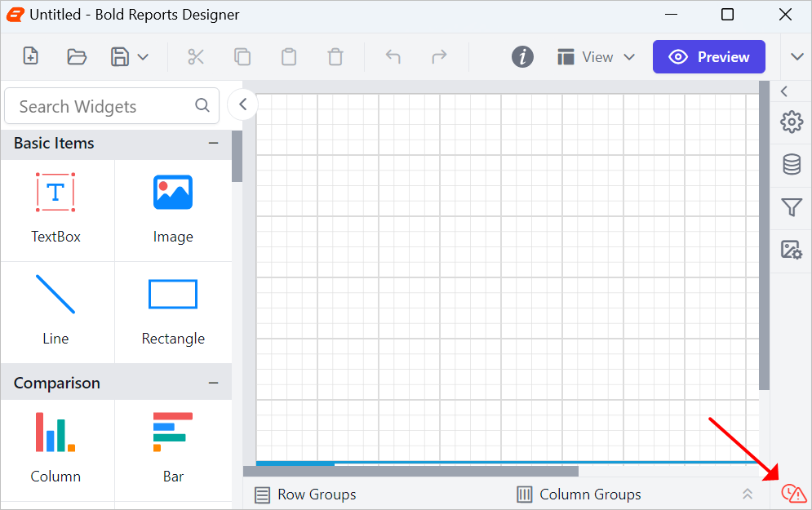The width and height of the screenshot is (812, 510).
Task: Open the Parameters filter panel
Action: [x=792, y=207]
